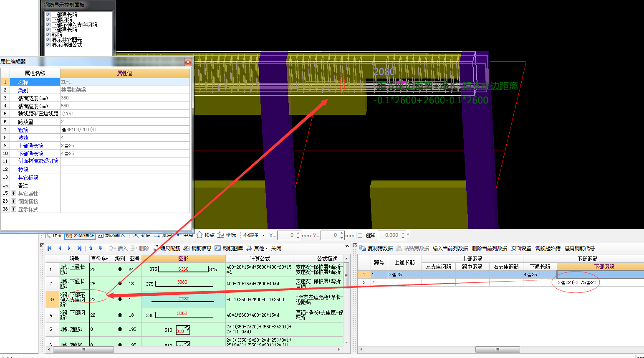644x358 pixels.
Task: Increase the rotation angle with the stepper
Action: click(x=403, y=233)
